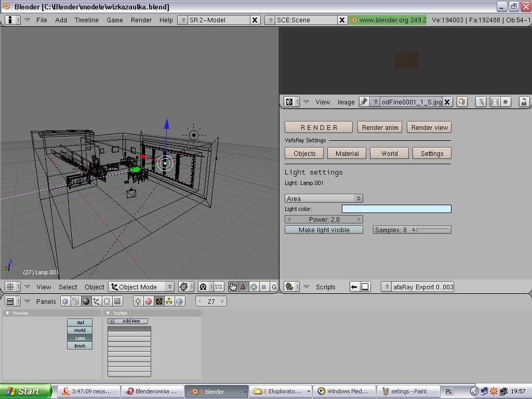Click the Radiosity buttons icon
Viewport: 532px width, 399px height.
pyautogui.click(x=169, y=301)
